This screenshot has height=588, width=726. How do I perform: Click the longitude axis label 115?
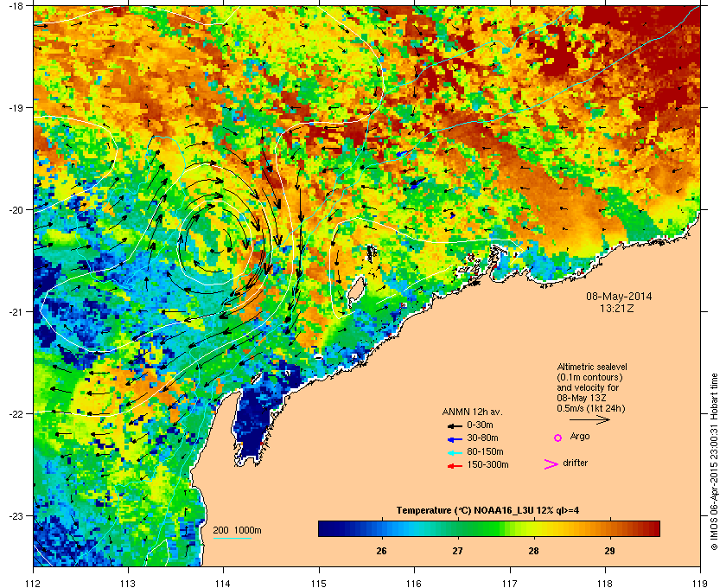(x=319, y=583)
